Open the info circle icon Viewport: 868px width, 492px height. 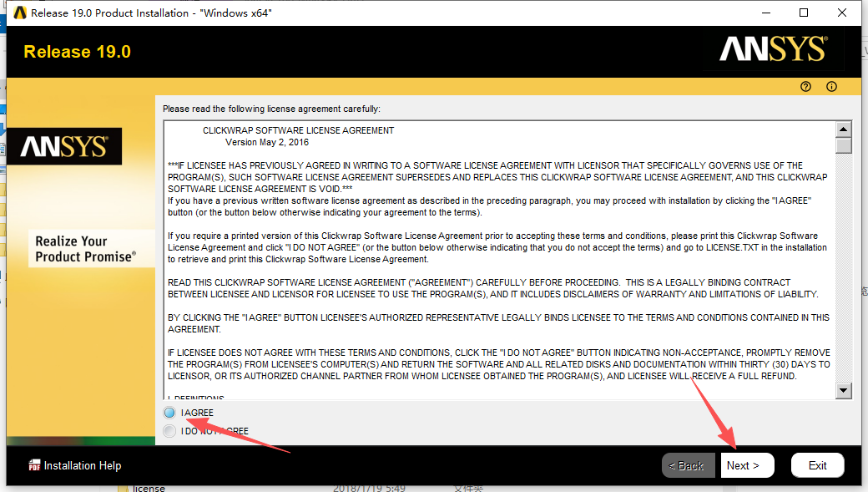[831, 86]
